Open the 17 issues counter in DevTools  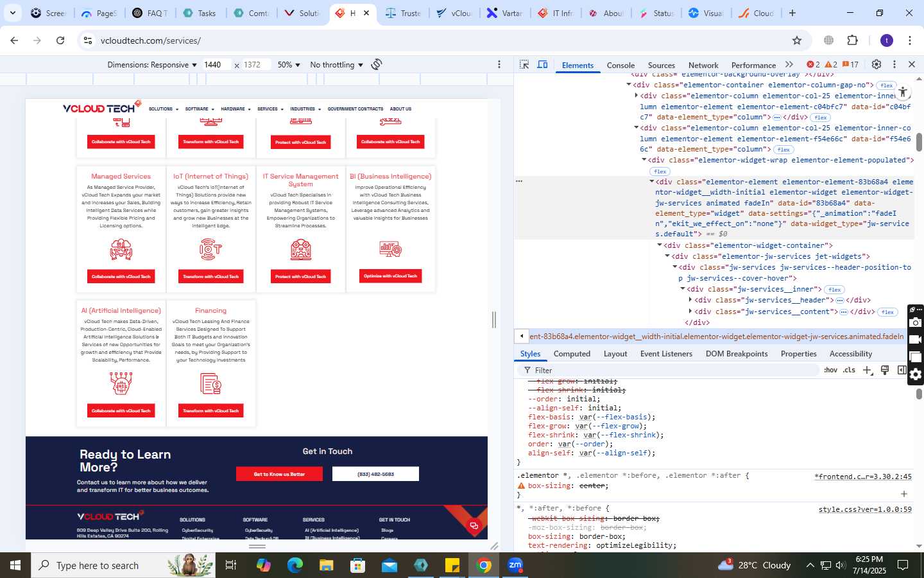(850, 65)
